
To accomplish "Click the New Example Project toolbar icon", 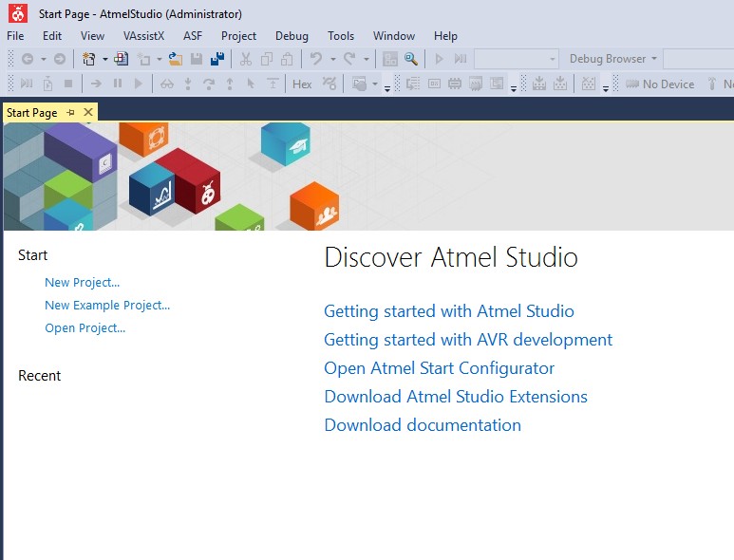I will tap(122, 59).
